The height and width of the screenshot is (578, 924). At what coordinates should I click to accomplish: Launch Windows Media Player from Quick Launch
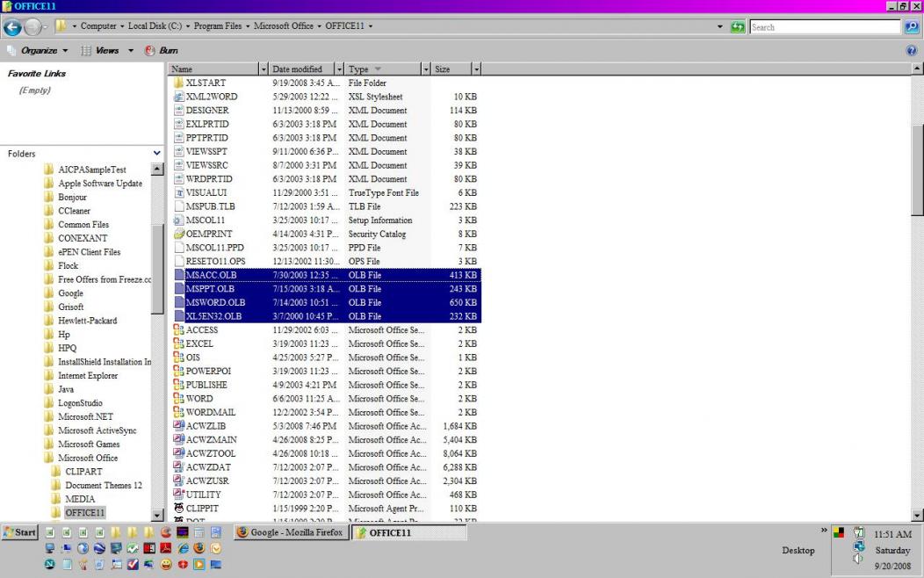pos(199,565)
